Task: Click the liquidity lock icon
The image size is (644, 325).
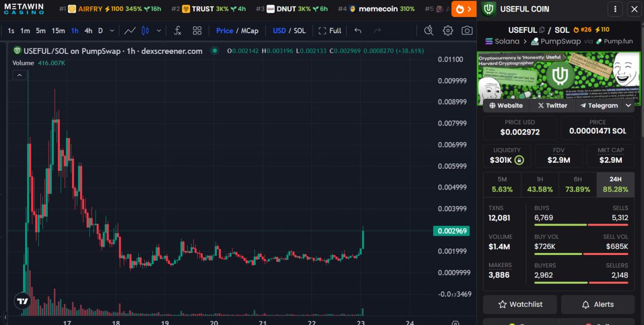Action: 519,160
